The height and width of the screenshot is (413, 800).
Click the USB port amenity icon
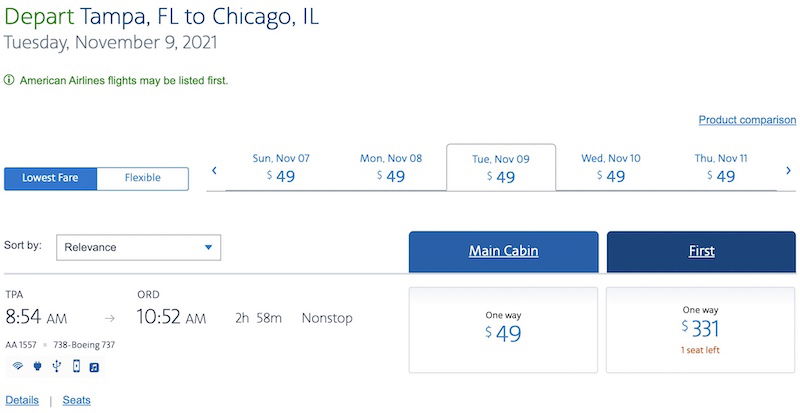(57, 366)
